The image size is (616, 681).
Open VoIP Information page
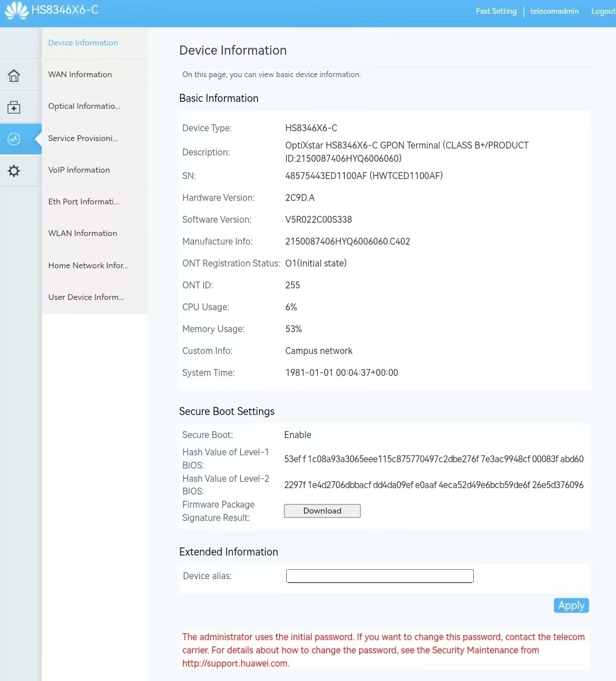click(79, 170)
